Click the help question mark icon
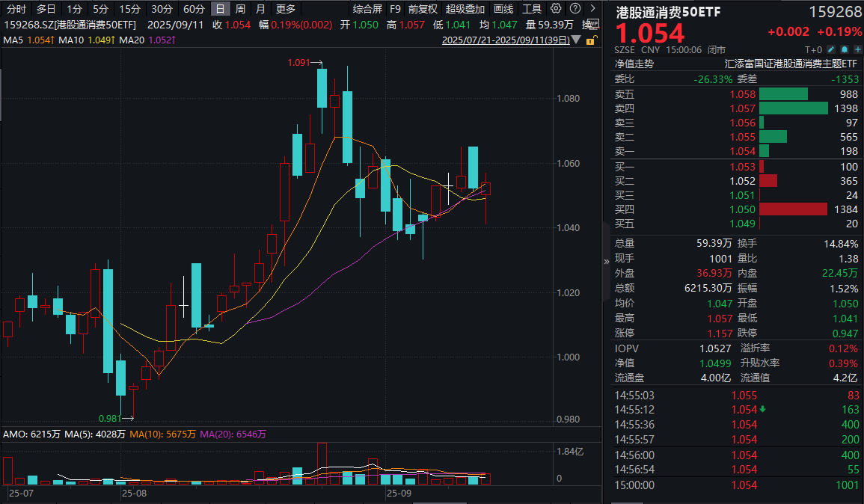This screenshot has height=504, width=864. pyautogui.click(x=575, y=9)
